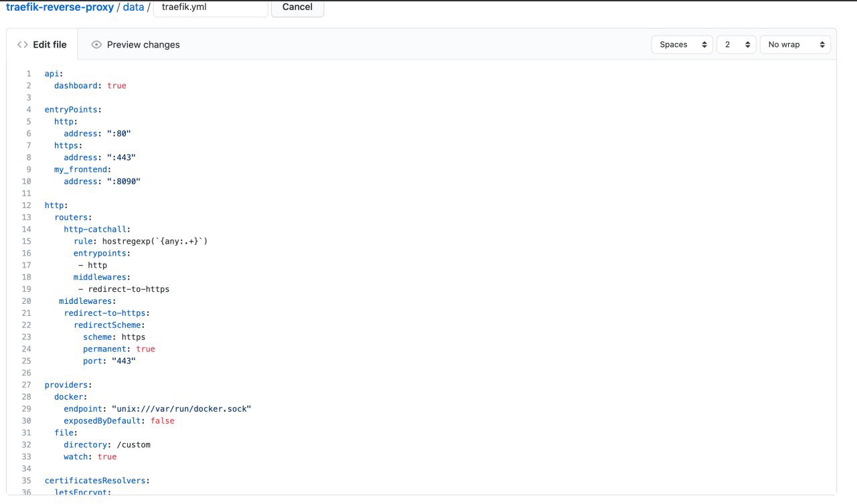
Task: Click the docker.sock endpoint line
Action: 157,409
